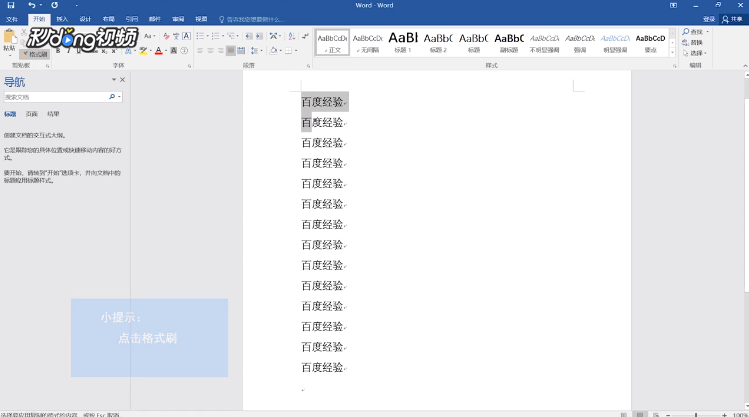This screenshot has height=417, width=749.
Task: Switch to the 引用 (References) tab
Action: [x=131, y=19]
